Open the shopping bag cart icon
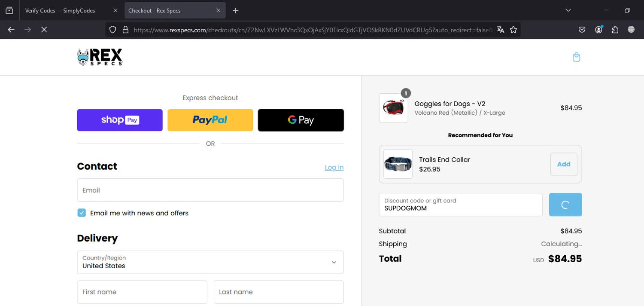The width and height of the screenshot is (644, 306). click(x=576, y=57)
